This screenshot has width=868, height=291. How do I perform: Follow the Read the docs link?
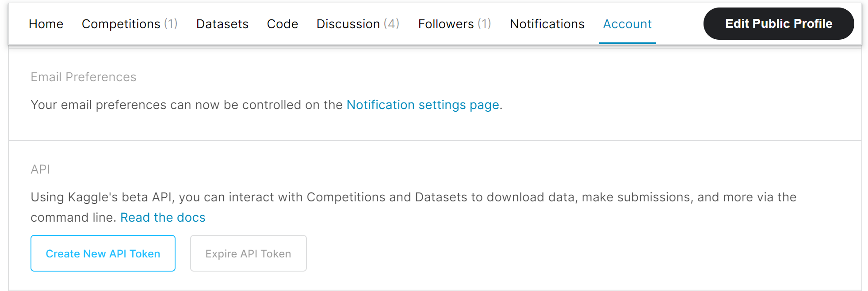coord(163,218)
